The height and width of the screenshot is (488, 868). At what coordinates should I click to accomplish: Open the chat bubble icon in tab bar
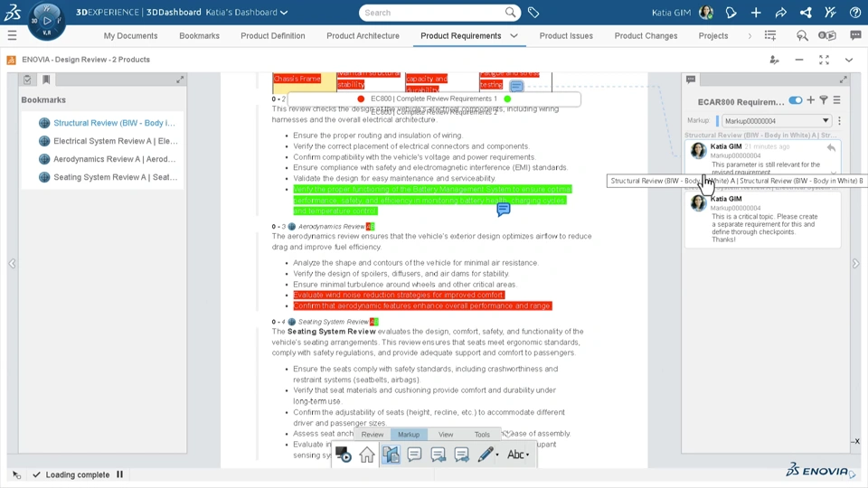(x=855, y=35)
